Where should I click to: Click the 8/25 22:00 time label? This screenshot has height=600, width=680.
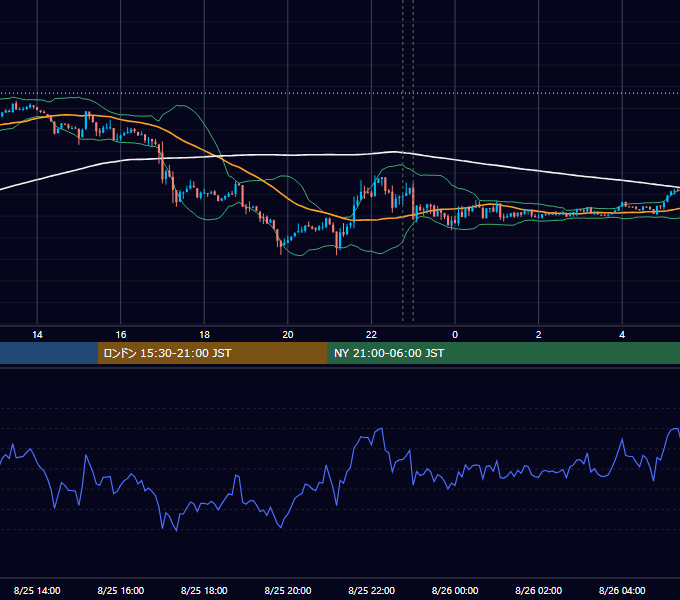pos(372,590)
